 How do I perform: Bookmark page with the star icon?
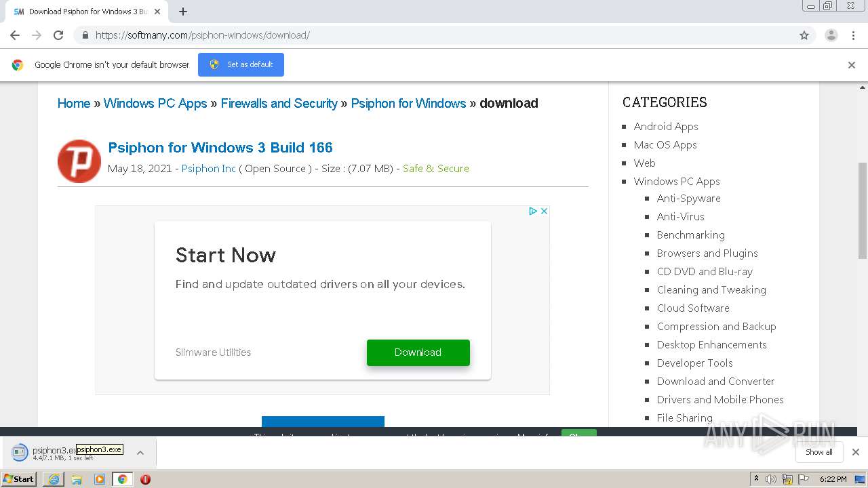[x=804, y=35]
